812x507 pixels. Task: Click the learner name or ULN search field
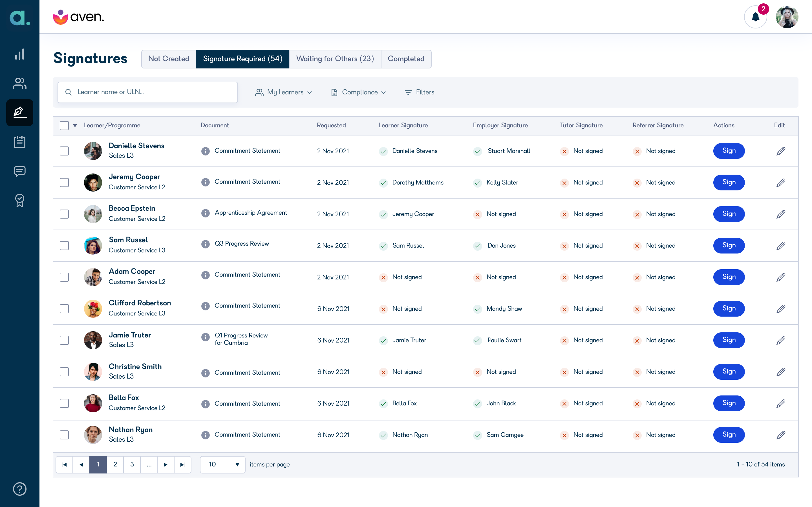[x=148, y=92]
